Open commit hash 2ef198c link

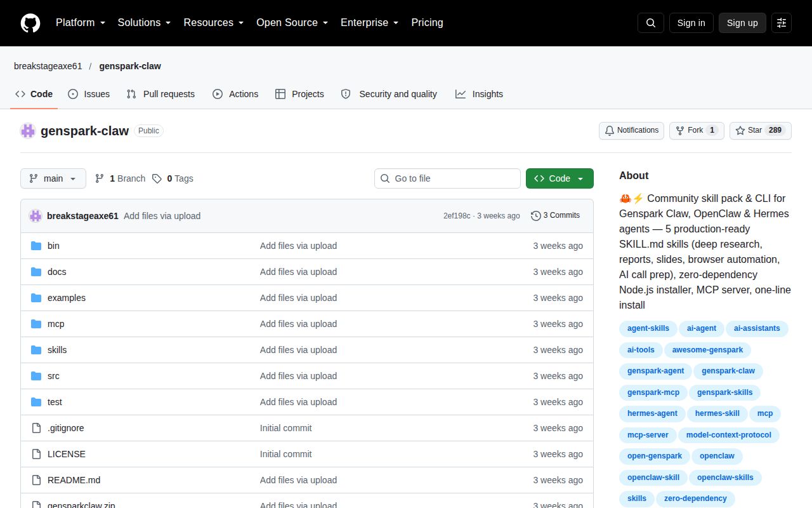457,216
